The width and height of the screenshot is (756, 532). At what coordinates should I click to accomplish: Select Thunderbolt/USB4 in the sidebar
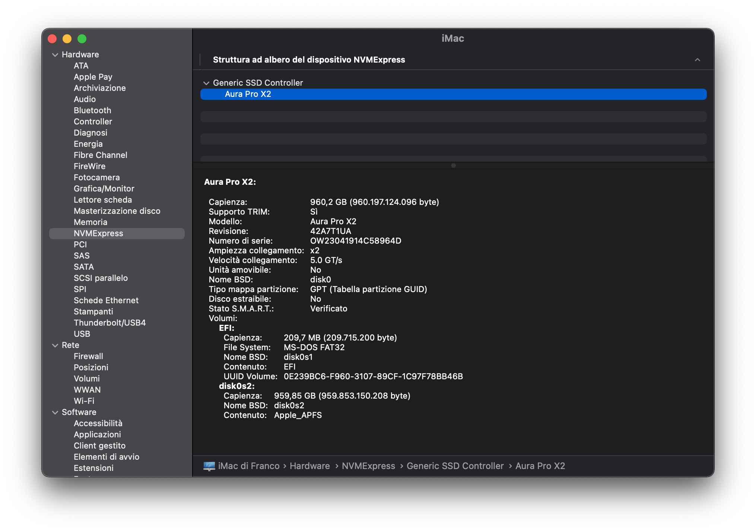110,323
